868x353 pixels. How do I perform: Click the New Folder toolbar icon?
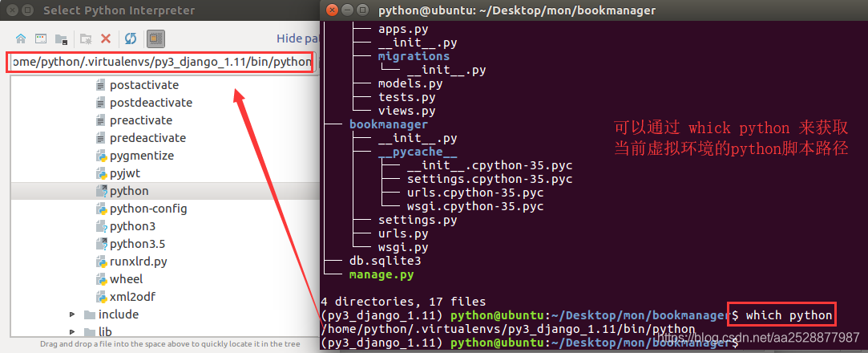point(85,39)
